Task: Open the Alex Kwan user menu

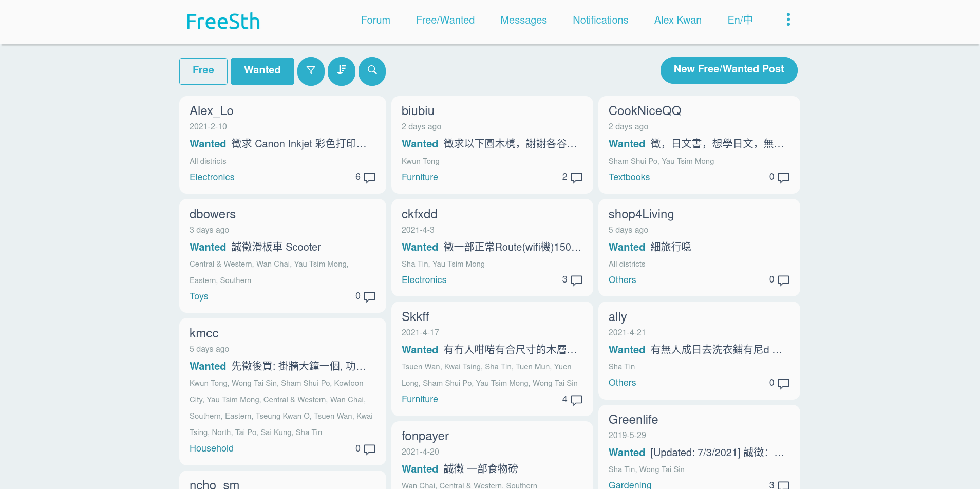Action: pos(677,20)
